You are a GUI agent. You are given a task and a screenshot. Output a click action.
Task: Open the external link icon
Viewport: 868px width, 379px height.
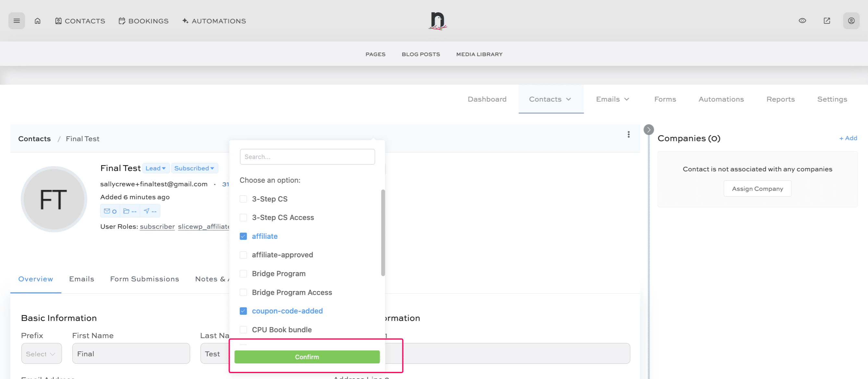point(826,21)
